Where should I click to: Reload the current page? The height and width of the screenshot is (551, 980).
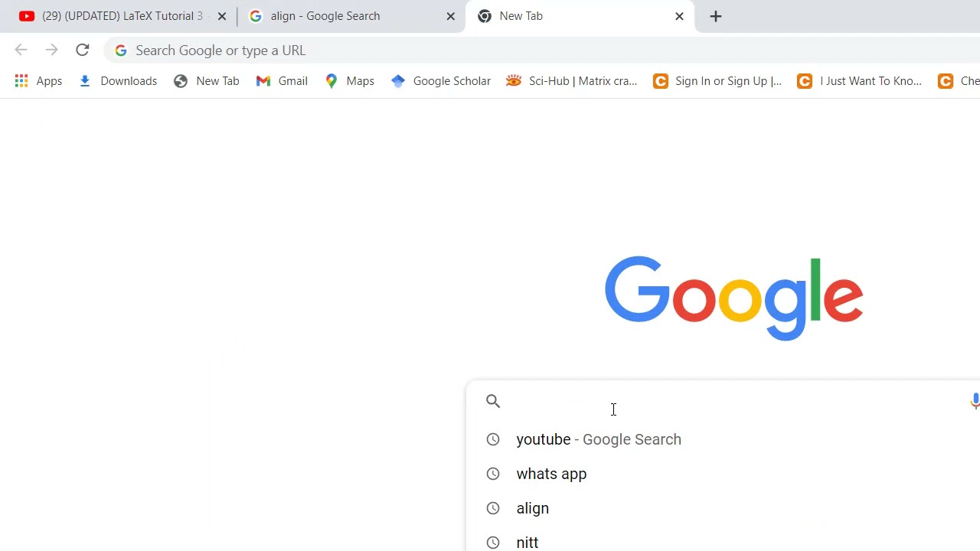[x=83, y=51]
